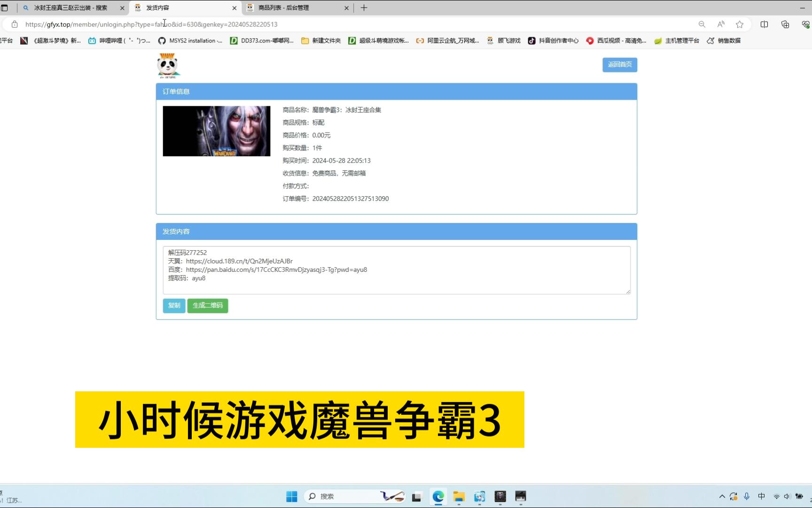The height and width of the screenshot is (508, 812).
Task: Open the dark game portrait taskbar icon
Action: pyautogui.click(x=500, y=497)
